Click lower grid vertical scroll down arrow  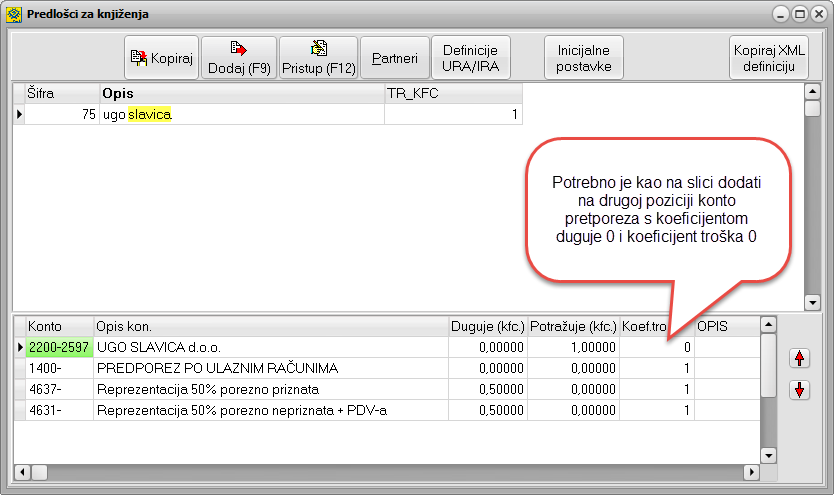769,456
